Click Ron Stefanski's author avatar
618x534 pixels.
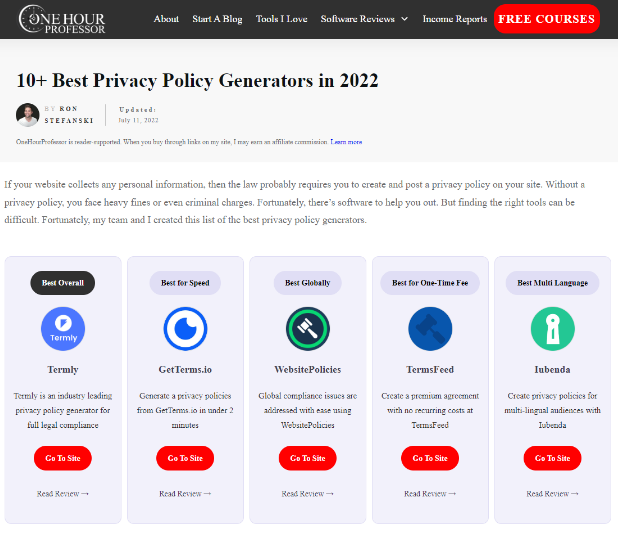(x=28, y=115)
